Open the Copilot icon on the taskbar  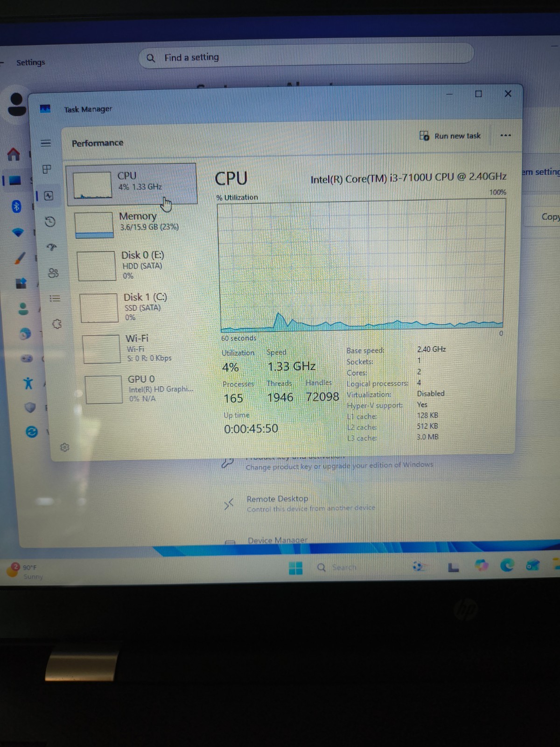coord(481,566)
